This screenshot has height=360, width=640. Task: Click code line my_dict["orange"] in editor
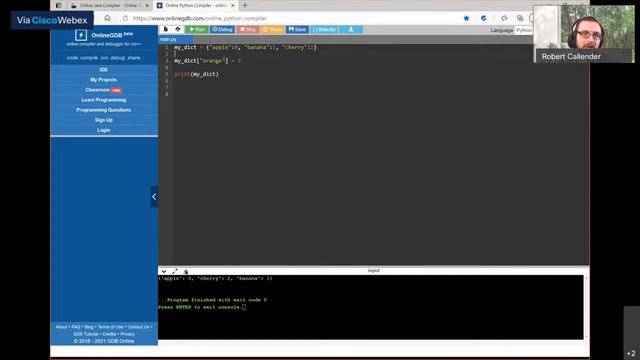coord(208,61)
